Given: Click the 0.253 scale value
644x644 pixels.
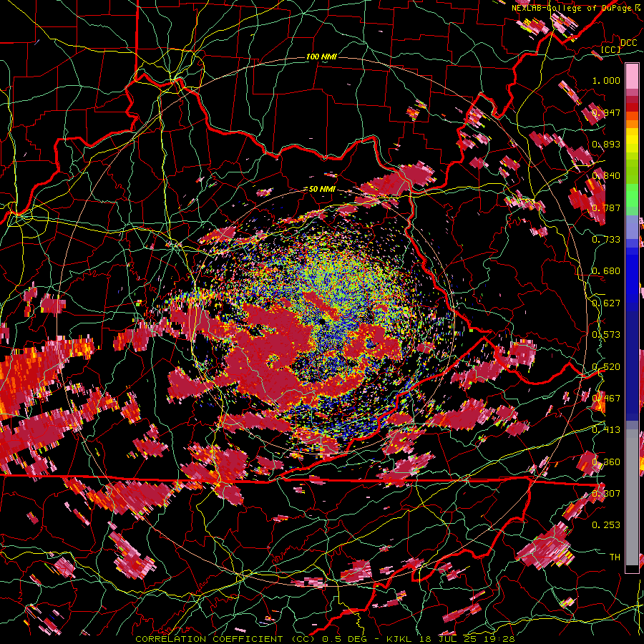Looking at the screenshot, I should click(606, 525).
